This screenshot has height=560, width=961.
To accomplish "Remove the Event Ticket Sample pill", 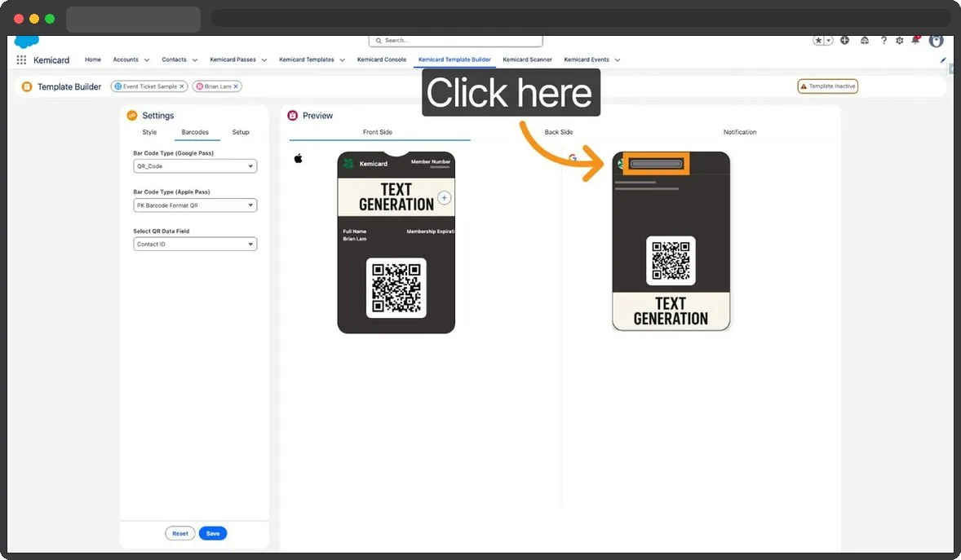I will (x=182, y=86).
